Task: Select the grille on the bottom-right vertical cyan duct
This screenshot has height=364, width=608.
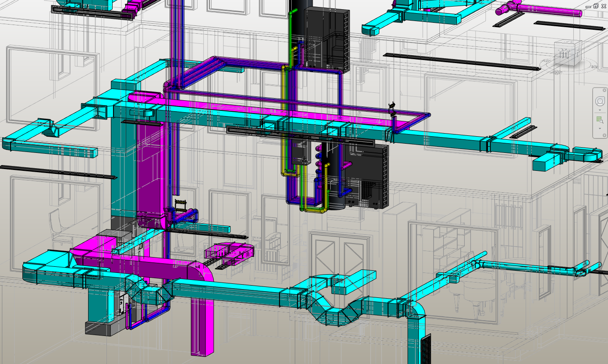Action: click(x=425, y=348)
